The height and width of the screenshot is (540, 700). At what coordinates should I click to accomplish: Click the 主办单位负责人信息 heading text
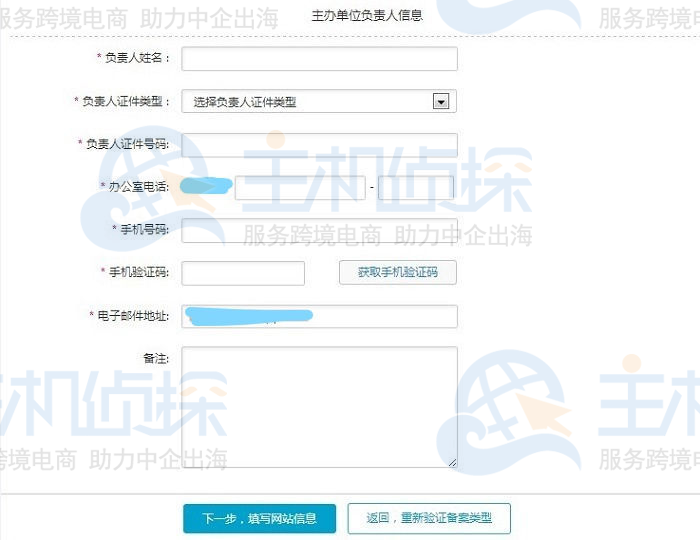point(367,16)
